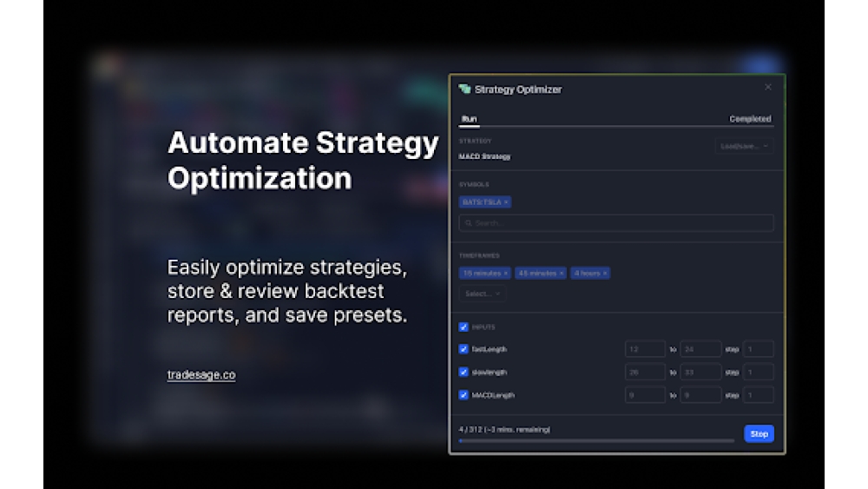Remove the BATS:TSLA symbol tag
Screen dimensions: 868x489
(506, 202)
